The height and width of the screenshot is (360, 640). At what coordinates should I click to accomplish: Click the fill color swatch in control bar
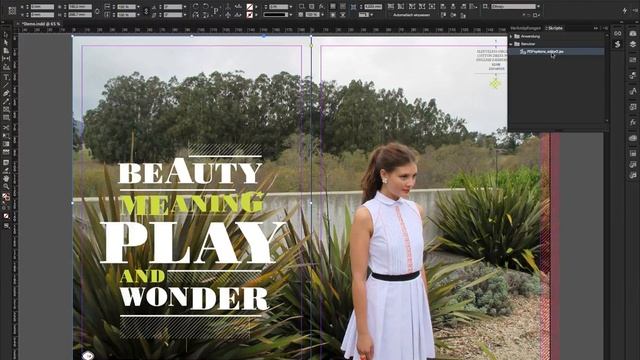tap(250, 7)
